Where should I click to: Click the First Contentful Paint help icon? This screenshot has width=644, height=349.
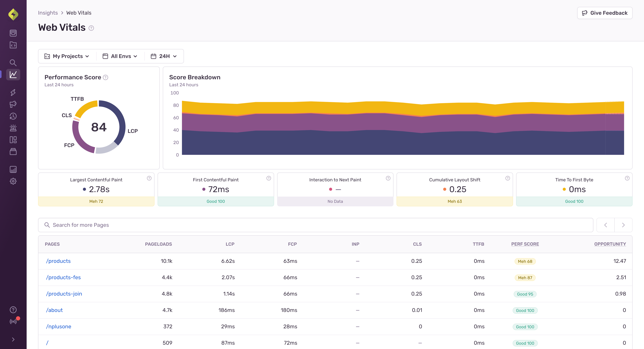pyautogui.click(x=269, y=178)
